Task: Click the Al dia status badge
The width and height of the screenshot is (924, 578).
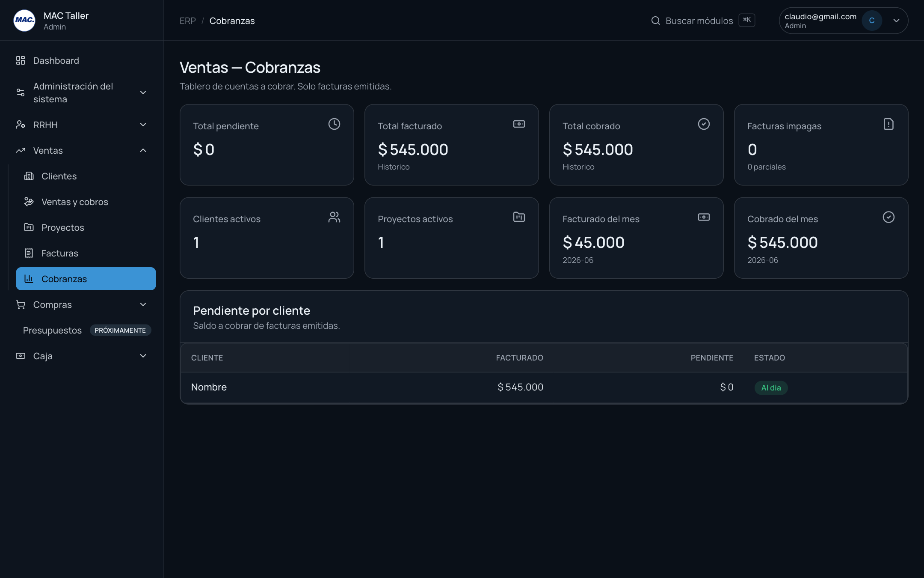Action: point(771,387)
